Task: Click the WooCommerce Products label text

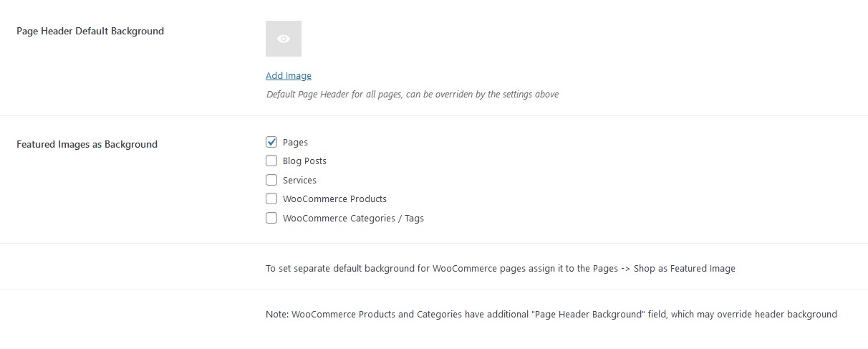Action: coord(334,199)
